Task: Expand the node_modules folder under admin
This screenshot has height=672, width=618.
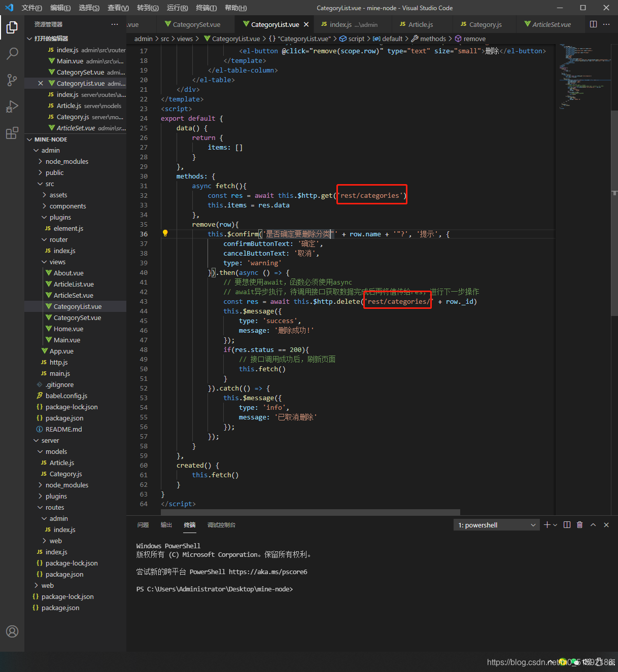Action: coord(75,161)
